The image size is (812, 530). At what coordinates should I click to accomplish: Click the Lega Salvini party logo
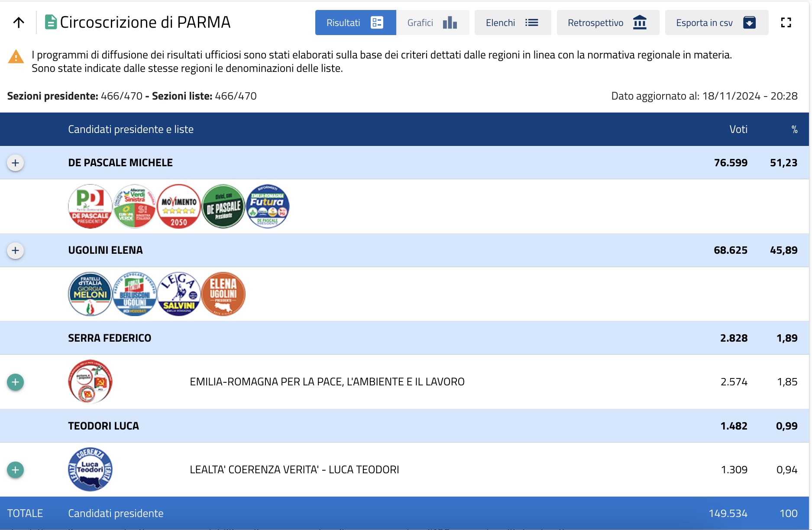coord(179,294)
